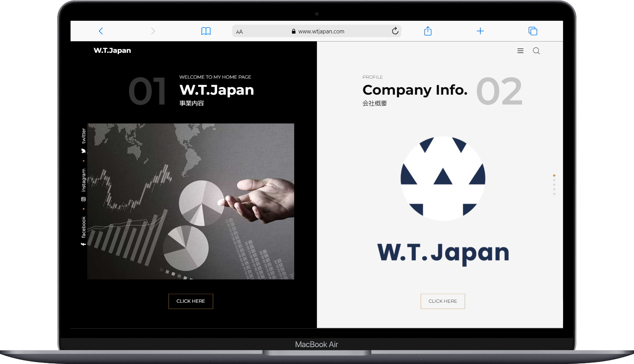Click the www.wtjapan.com address field
Image resolution: width=634 pixels, height=364 pixels.
(317, 31)
